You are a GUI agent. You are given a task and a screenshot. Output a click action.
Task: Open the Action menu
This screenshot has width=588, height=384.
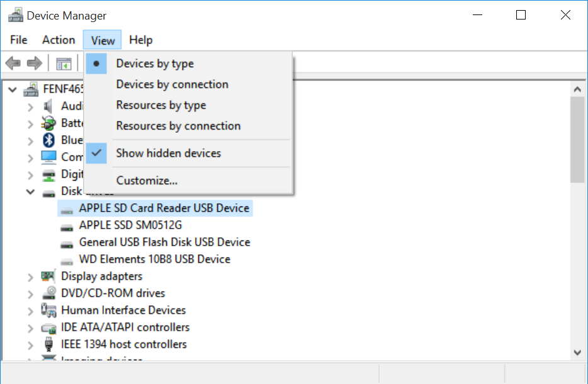(x=59, y=40)
